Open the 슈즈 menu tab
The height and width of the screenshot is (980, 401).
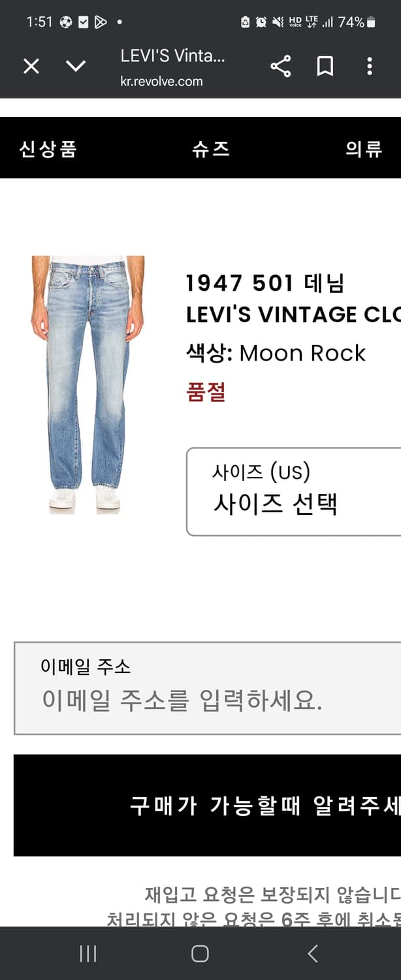pyautogui.click(x=211, y=149)
